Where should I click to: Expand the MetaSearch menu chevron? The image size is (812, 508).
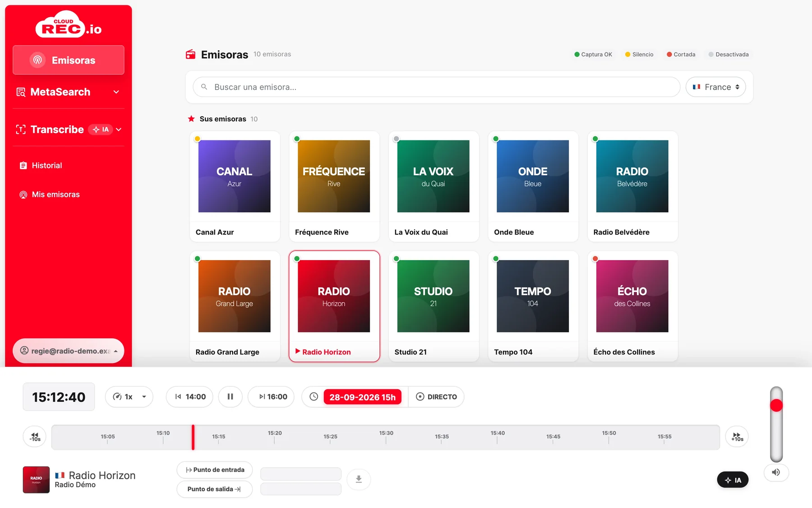(x=116, y=92)
